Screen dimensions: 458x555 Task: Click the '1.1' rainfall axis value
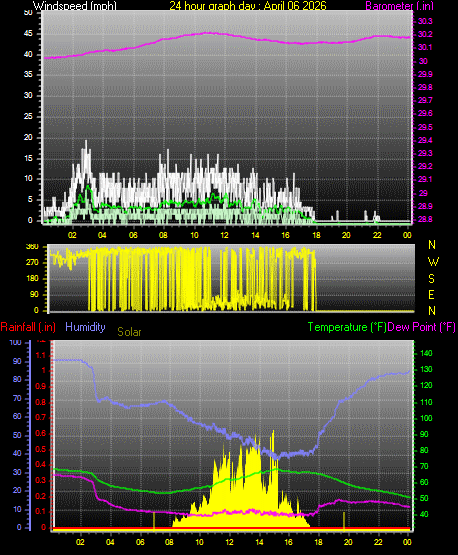[41, 355]
